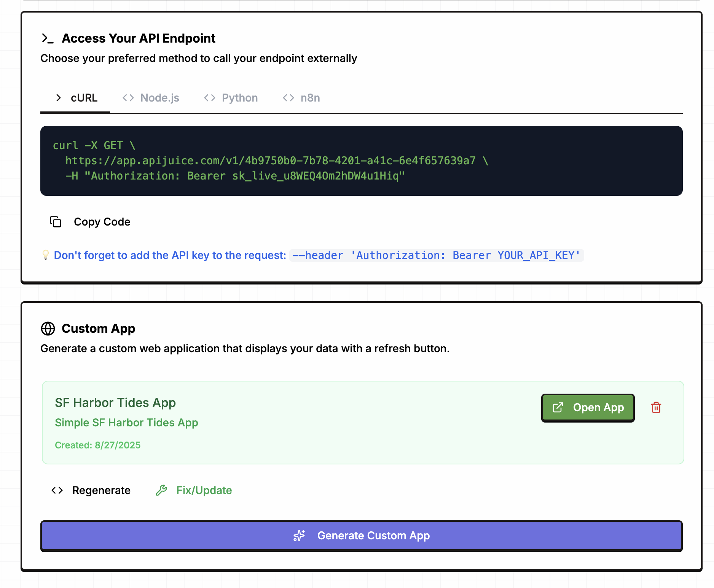Viewport: 714px width, 588px height.
Task: Click the code brackets icon beside Regenerate
Action: tap(57, 490)
